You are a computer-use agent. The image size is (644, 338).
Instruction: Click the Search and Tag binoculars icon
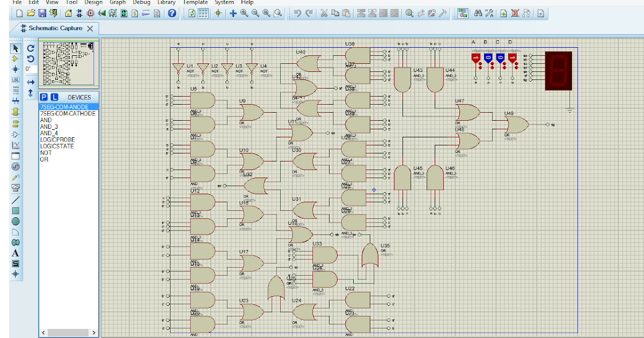(478, 13)
